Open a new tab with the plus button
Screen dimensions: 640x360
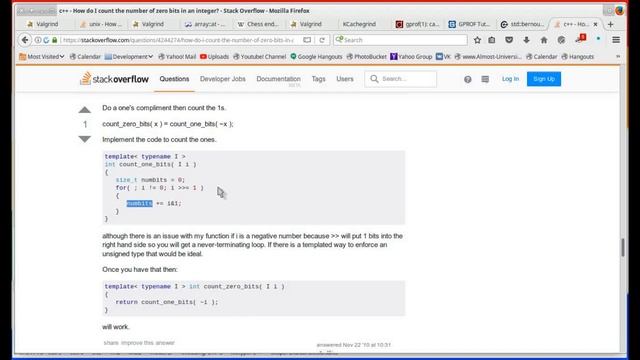611,24
